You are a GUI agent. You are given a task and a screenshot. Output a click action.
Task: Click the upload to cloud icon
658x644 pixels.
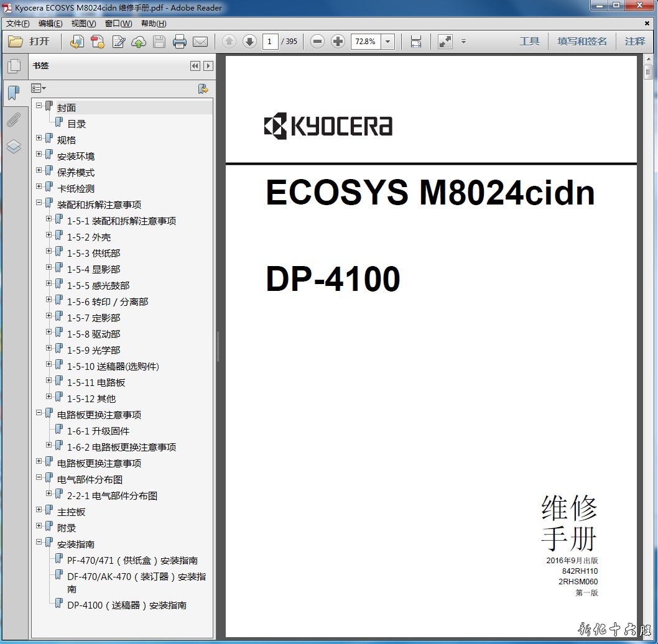pyautogui.click(x=139, y=42)
